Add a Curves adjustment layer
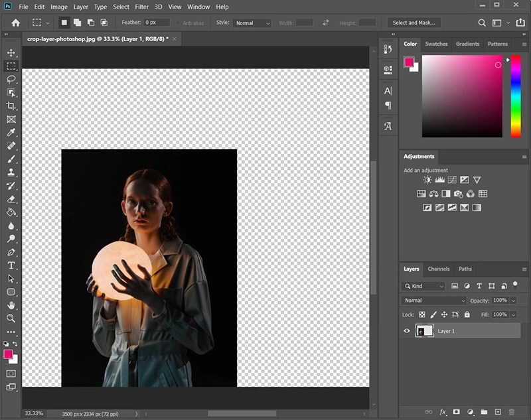 (x=453, y=180)
